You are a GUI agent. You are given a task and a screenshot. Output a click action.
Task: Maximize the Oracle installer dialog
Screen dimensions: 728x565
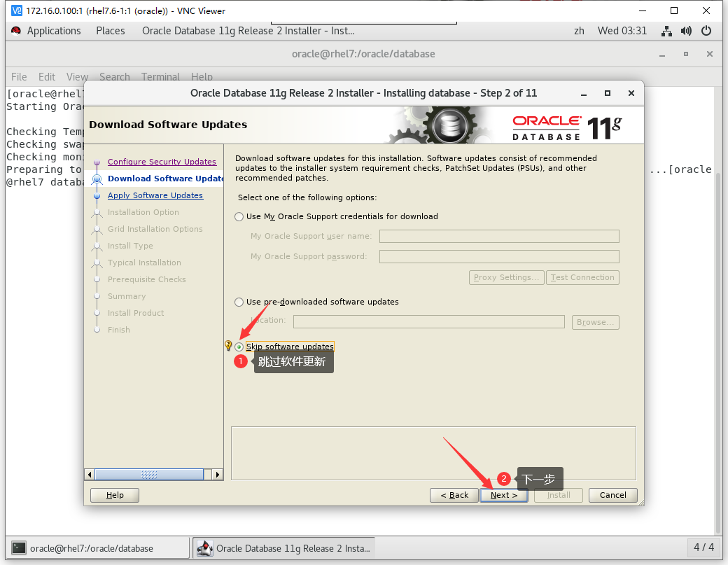pyautogui.click(x=608, y=93)
